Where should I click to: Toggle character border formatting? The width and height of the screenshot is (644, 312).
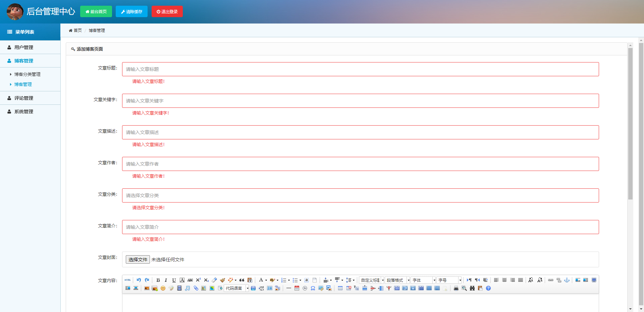tap(182, 280)
